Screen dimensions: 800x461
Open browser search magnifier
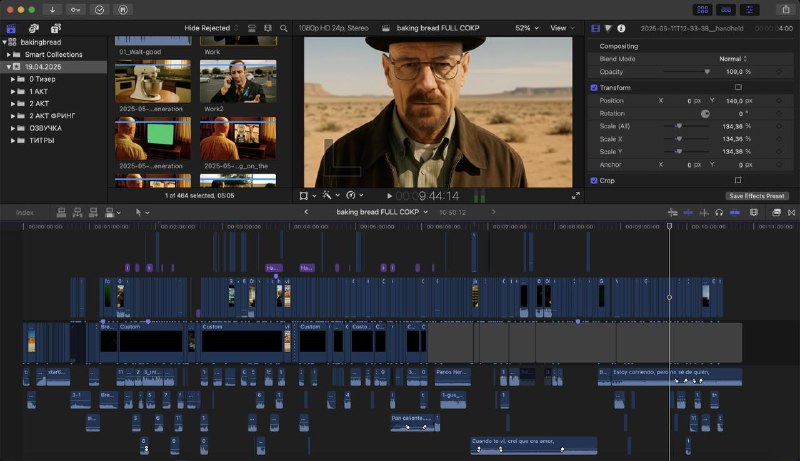[284, 28]
